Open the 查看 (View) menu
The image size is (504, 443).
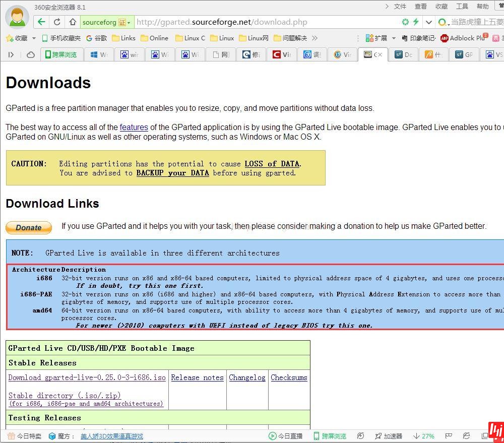[x=420, y=7]
